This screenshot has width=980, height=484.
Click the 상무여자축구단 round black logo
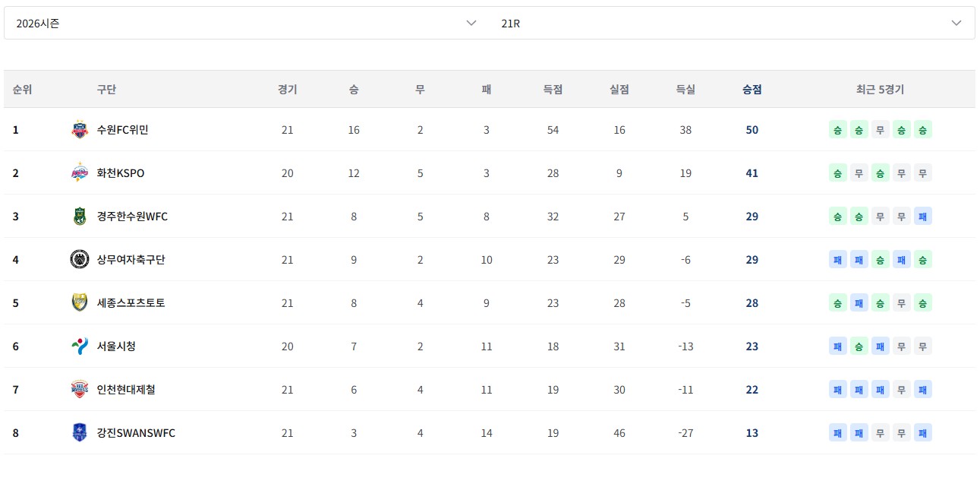point(79,260)
